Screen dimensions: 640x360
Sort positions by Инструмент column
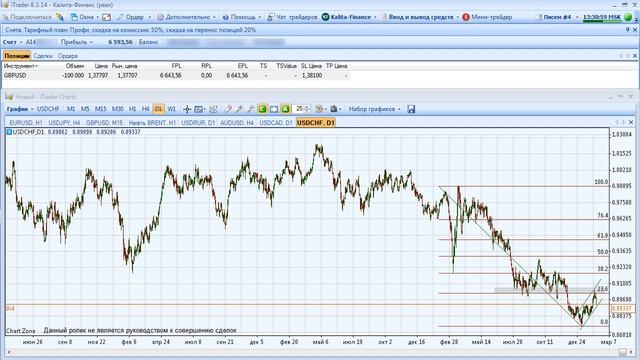(x=21, y=66)
